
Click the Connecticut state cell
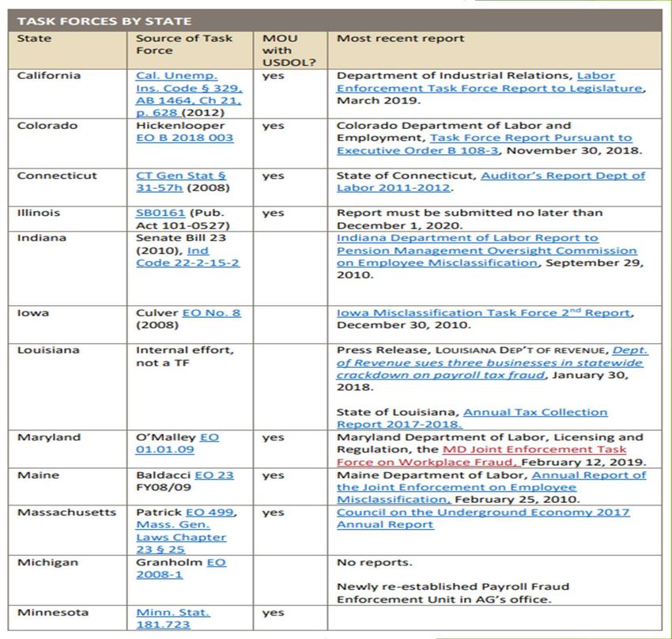tap(67, 187)
